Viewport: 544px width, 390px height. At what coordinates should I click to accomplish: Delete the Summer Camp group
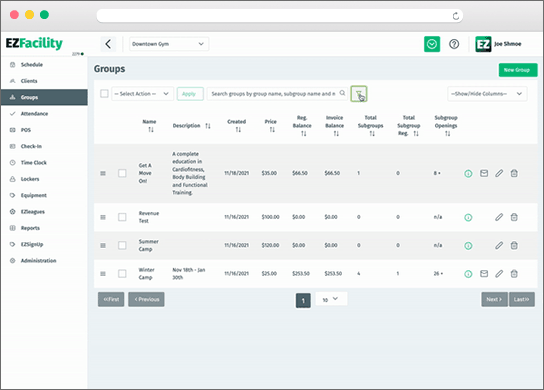pos(514,245)
